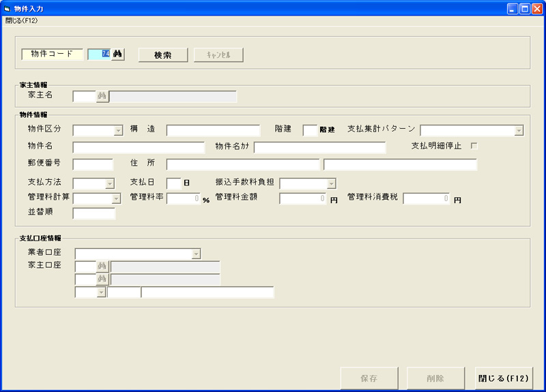Click the 管理料消費税 input field
Image resolution: width=546 pixels, height=392 pixels.
(x=427, y=198)
